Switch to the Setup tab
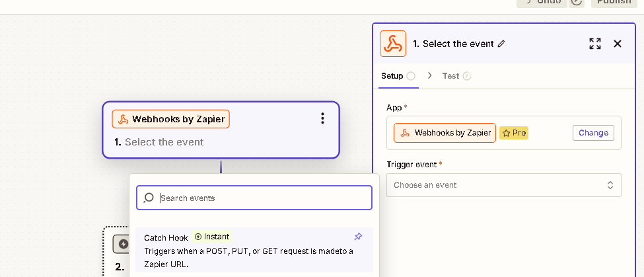Viewport: 644px width, 277px height. 398,76
